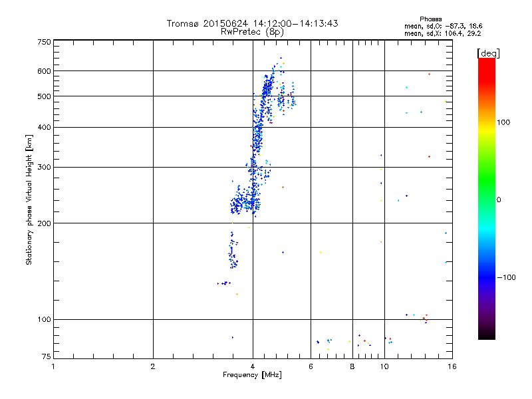This screenshot has width=532, height=399.
Task: Click the orange data point above 600 km at right
Action: point(429,74)
